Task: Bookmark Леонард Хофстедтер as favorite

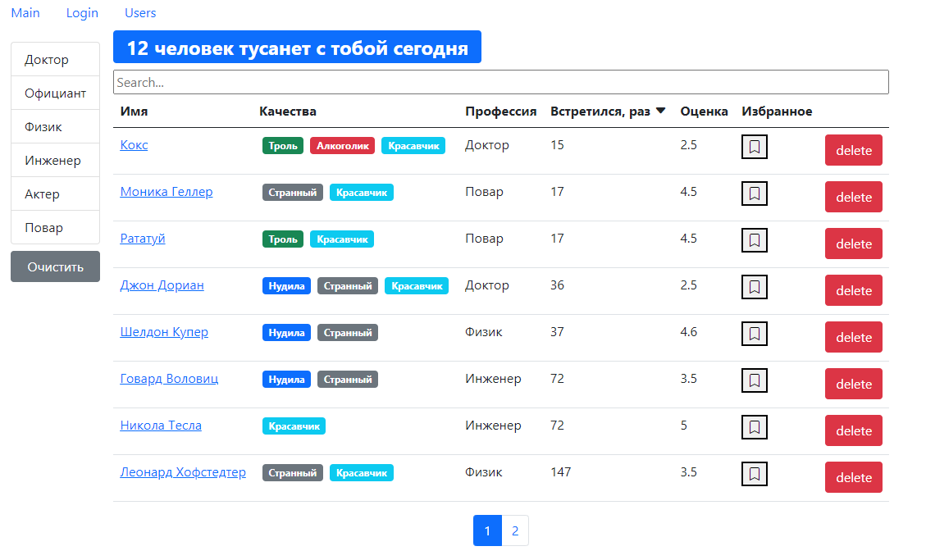Action: point(754,474)
